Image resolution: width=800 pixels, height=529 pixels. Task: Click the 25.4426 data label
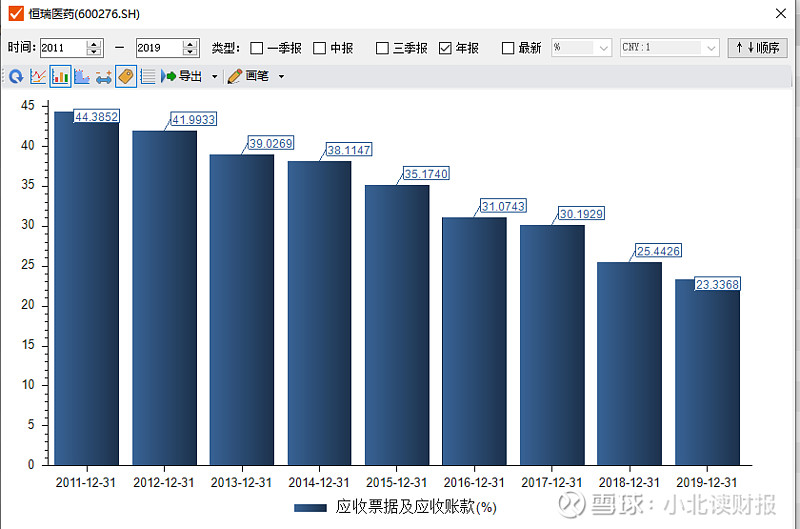(x=658, y=251)
